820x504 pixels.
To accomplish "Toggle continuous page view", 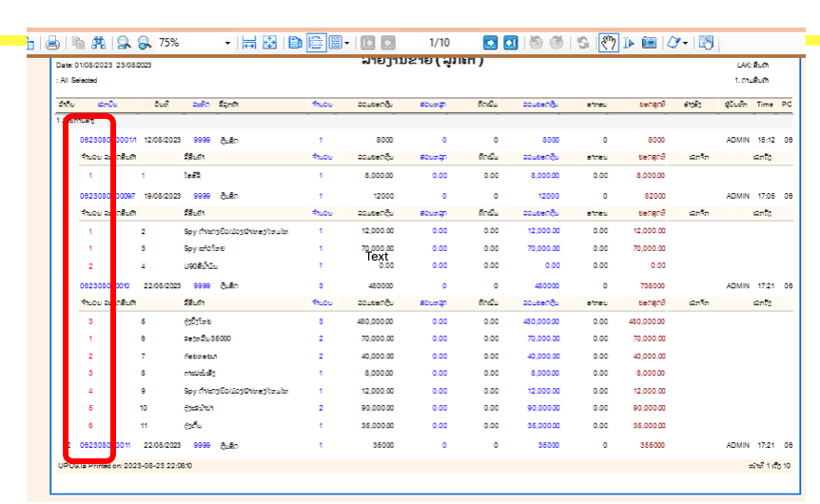I will coord(316,43).
